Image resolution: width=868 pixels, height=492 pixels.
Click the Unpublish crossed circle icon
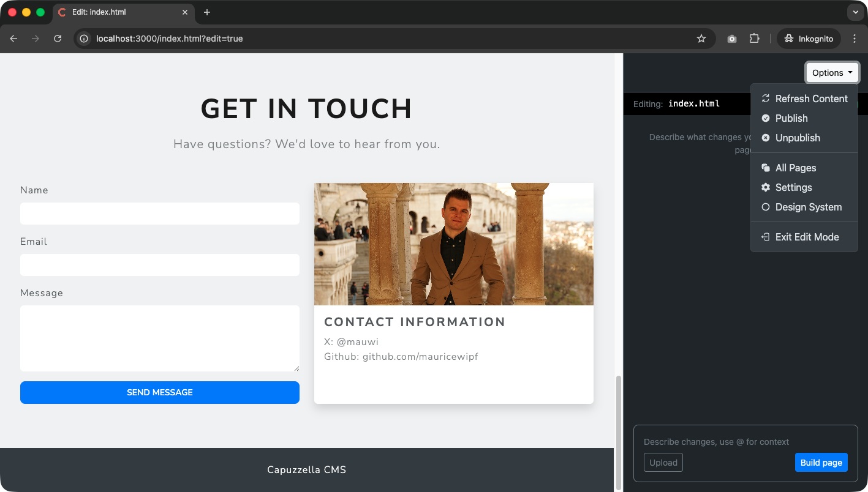point(765,138)
